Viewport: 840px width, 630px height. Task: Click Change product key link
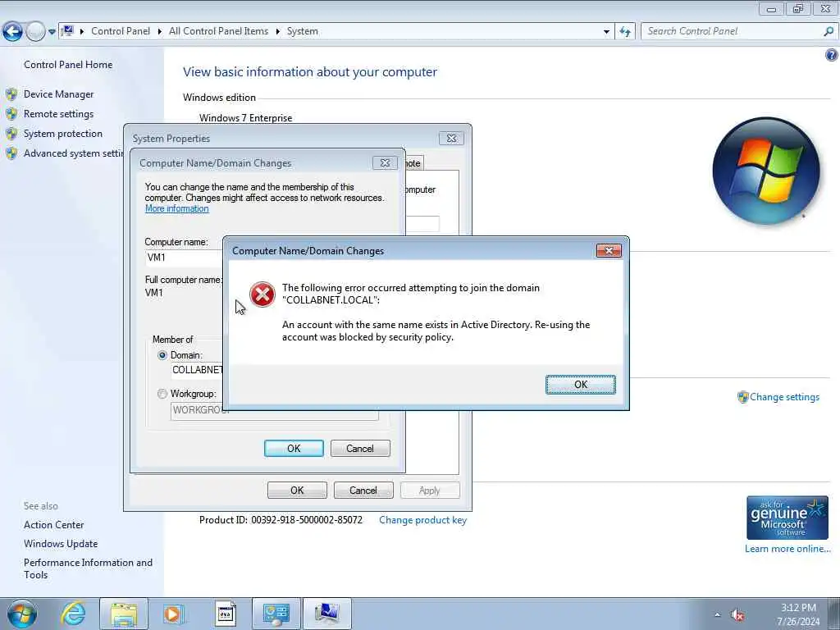click(x=422, y=520)
